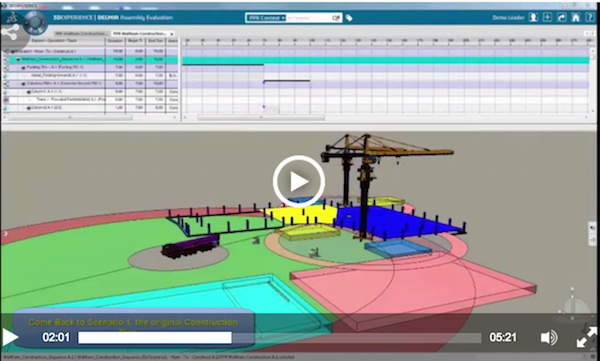
Task: Enter fullscreen with the expand arrows icon
Action: [587, 337]
